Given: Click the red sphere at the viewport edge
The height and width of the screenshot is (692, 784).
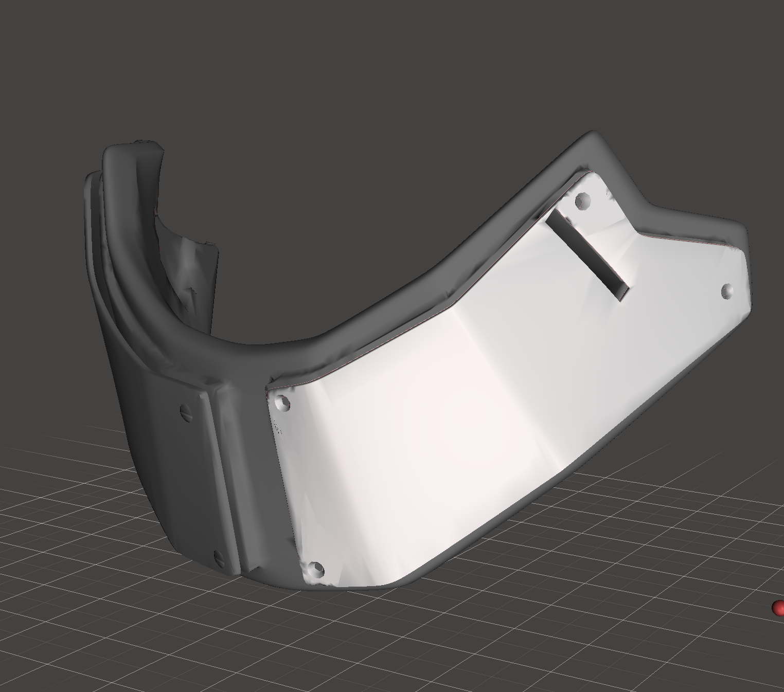Looking at the screenshot, I should [x=778, y=608].
